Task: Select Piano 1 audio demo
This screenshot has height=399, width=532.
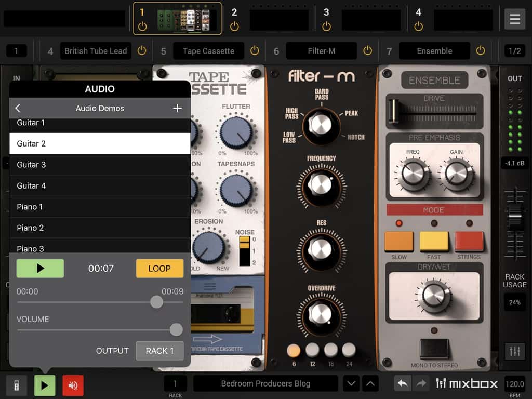Action: [x=100, y=207]
